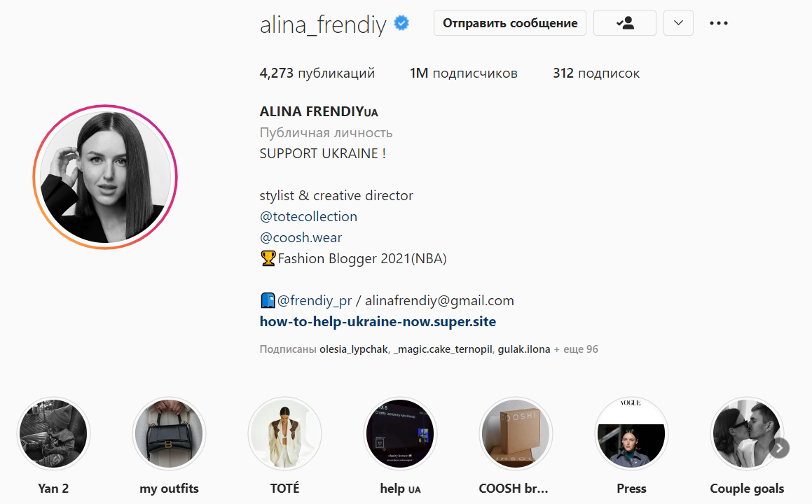This screenshot has width=812, height=504.
Task: Open the Couple goals highlight
Action: tap(747, 433)
